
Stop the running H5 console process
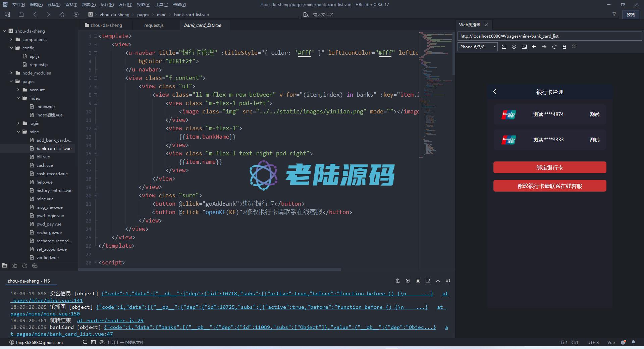(418, 281)
